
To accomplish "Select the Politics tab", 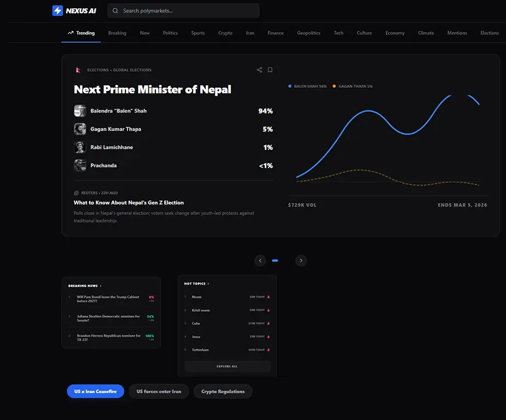I will pos(170,33).
